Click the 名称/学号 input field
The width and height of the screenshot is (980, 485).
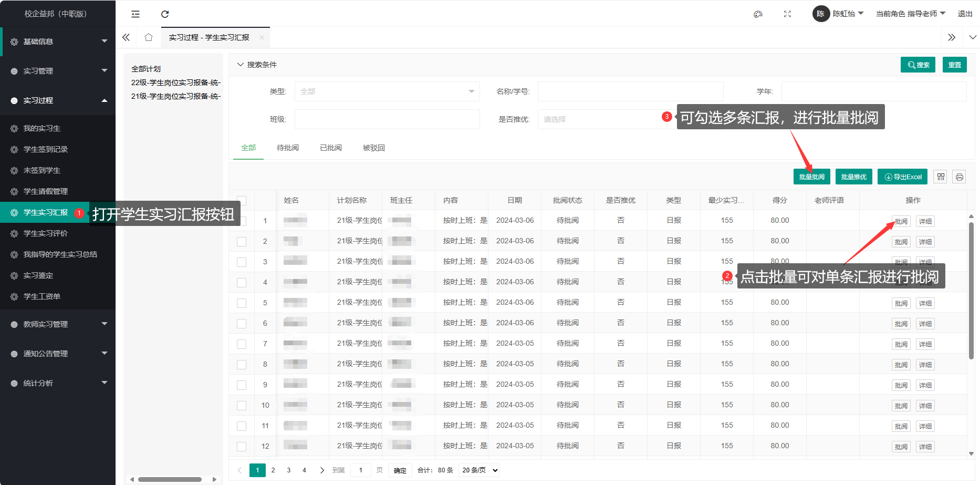(630, 91)
